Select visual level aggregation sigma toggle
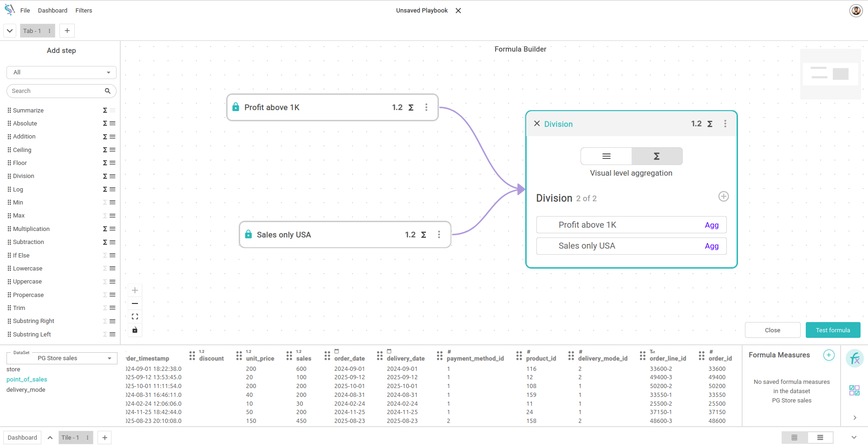This screenshot has height=448, width=868. point(657,156)
